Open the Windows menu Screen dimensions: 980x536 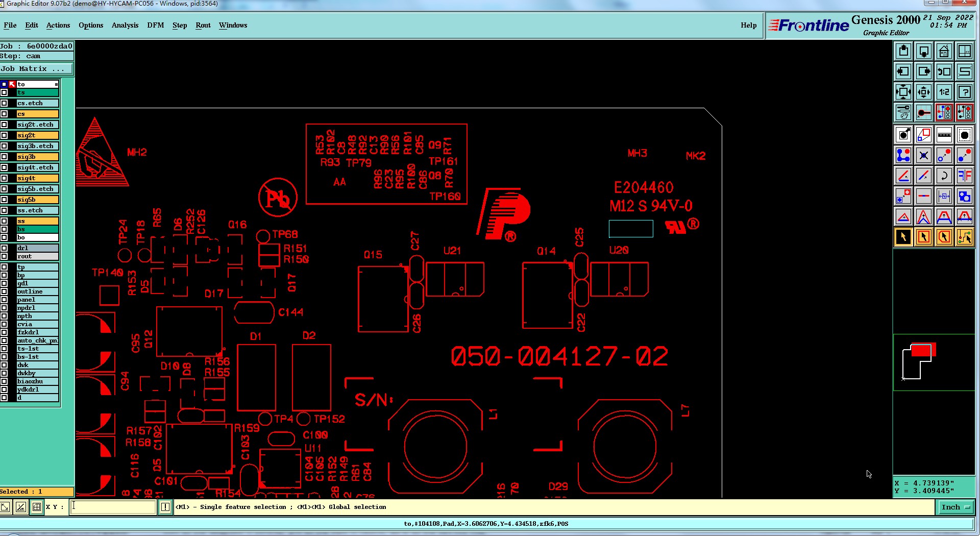[x=233, y=25]
